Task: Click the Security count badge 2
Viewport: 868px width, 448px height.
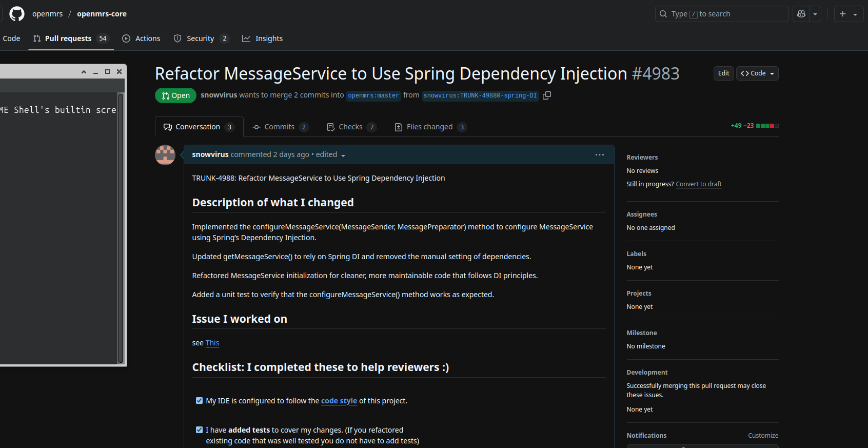Action: click(x=224, y=38)
